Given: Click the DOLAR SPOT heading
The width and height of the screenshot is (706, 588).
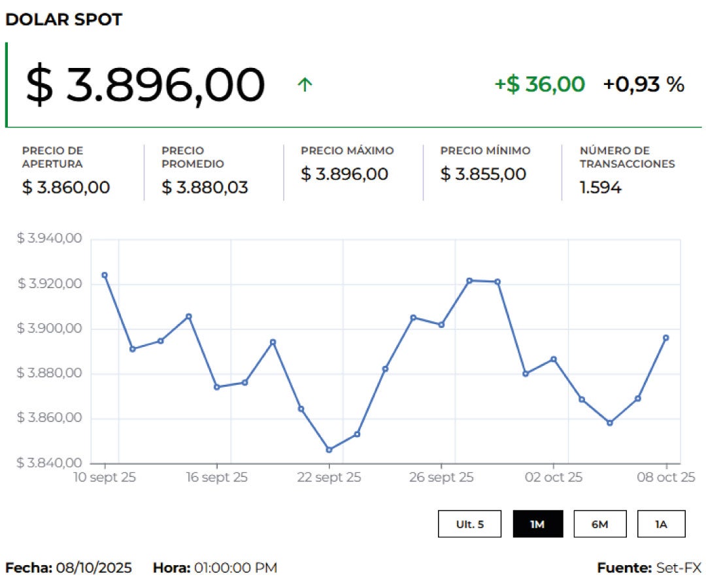Looking at the screenshot, I should pyautogui.click(x=63, y=20).
